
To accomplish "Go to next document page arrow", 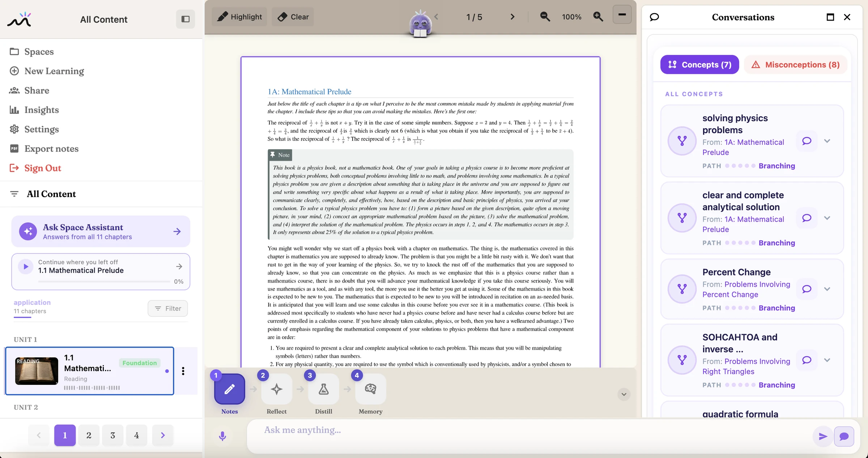I will tap(512, 17).
